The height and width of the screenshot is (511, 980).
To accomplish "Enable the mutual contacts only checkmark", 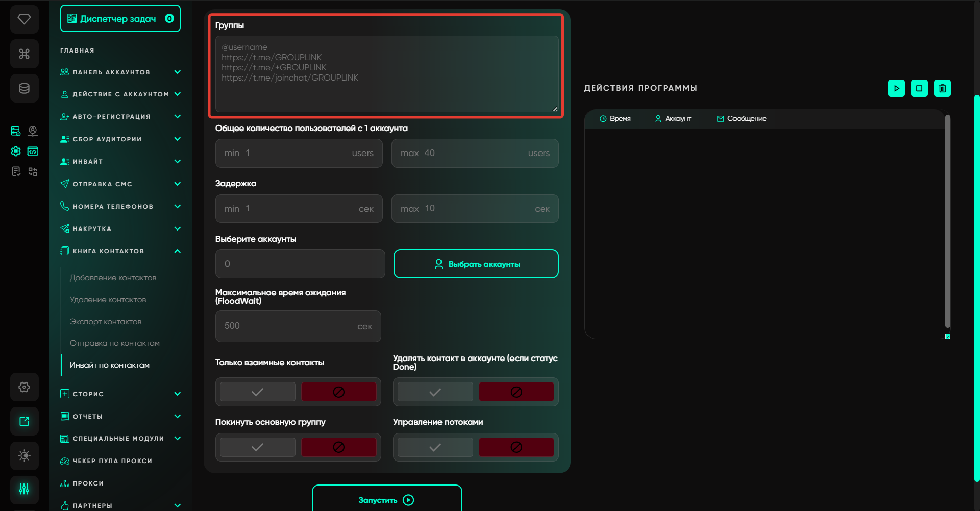I will pos(258,392).
